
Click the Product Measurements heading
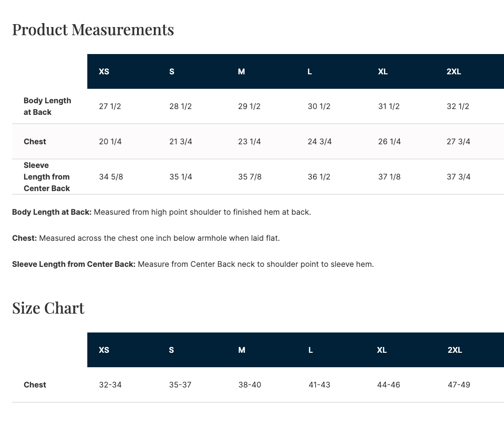[93, 30]
